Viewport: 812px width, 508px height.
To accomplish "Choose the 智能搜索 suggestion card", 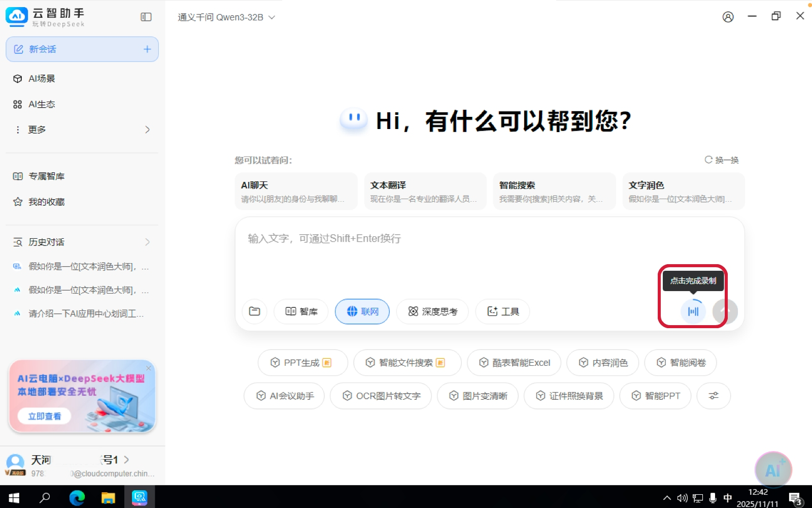I will [555, 191].
